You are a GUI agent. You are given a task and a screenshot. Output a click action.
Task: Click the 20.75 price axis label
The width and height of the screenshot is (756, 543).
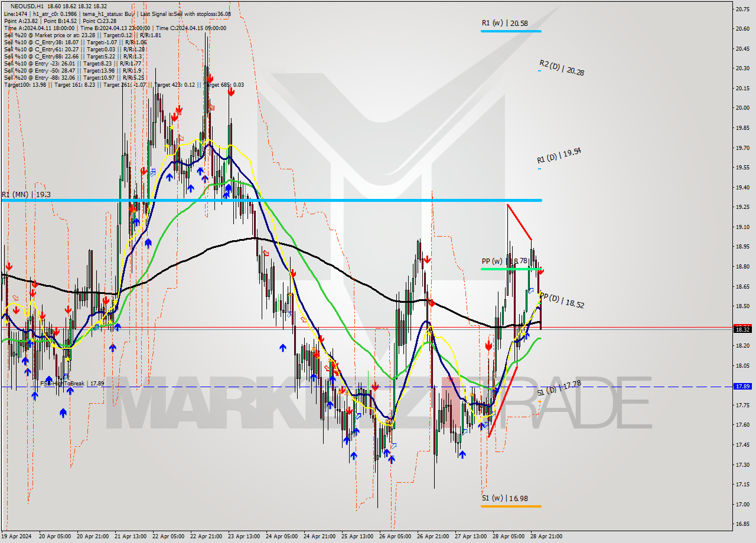pos(742,9)
